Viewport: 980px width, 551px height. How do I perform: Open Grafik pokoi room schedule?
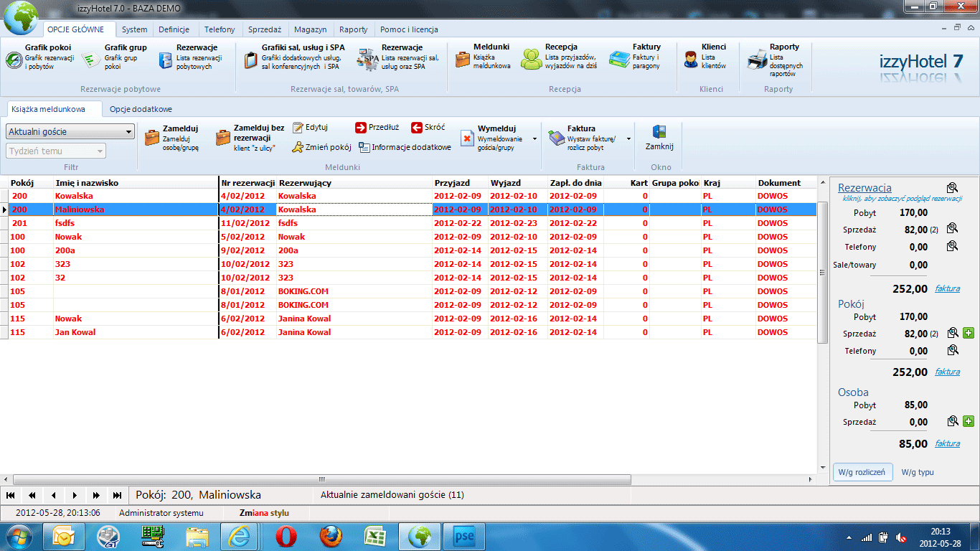coord(14,60)
